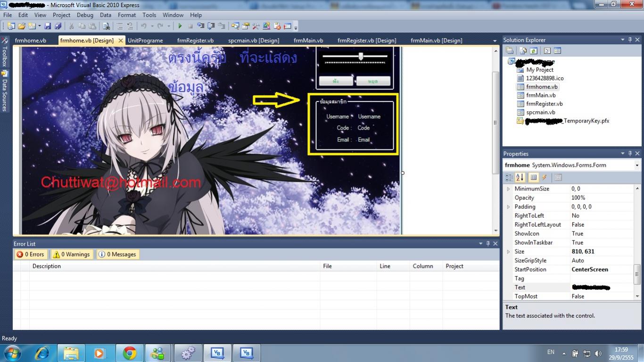Click the Save All toolbar icon

point(58,26)
